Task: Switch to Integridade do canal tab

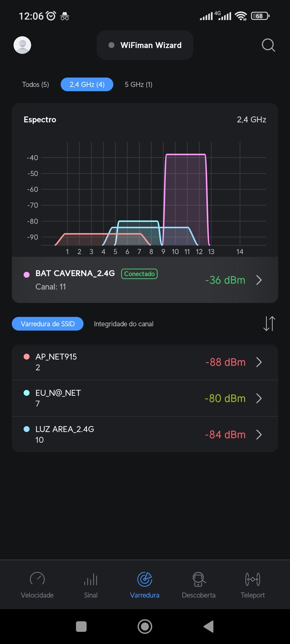Action: pos(124,324)
